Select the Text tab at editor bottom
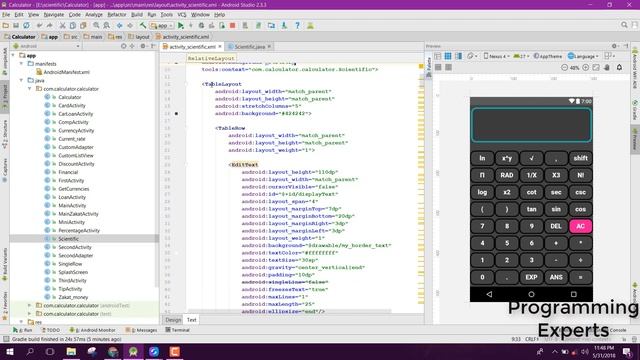Image resolution: width=640 pixels, height=360 pixels. (x=191, y=320)
